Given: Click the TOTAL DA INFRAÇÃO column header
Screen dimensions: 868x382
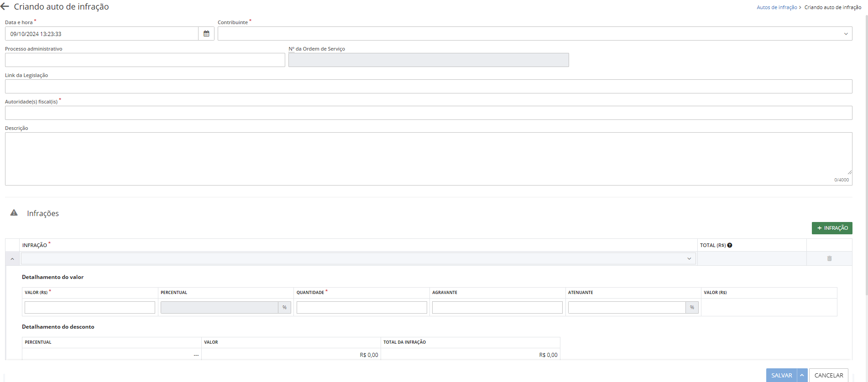Looking at the screenshot, I should tap(404, 342).
